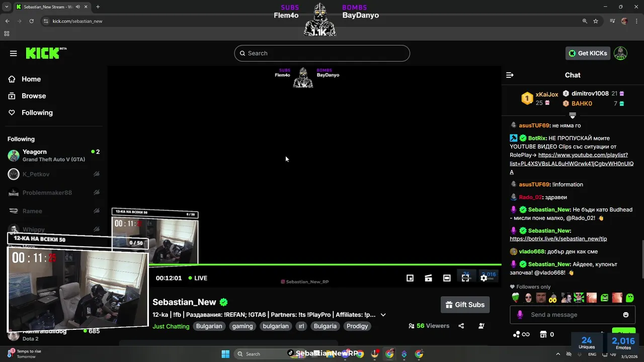Screen dimensions: 644x362
Task: Click the message input field
Action: [x=573, y=315]
